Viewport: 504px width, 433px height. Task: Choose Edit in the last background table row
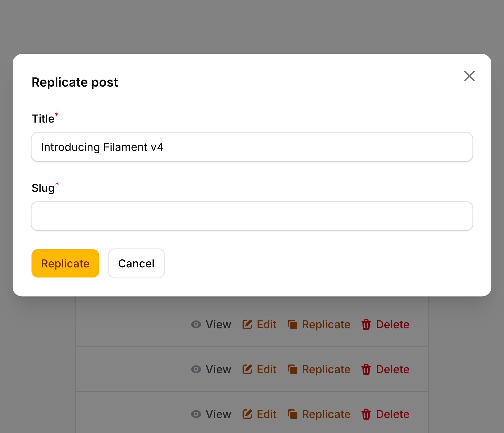[x=259, y=414]
